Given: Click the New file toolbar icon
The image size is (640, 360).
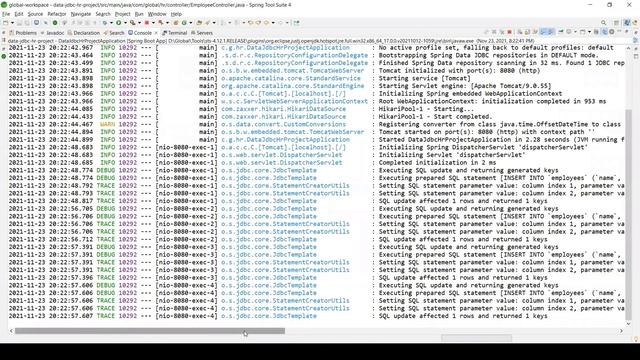Looking at the screenshot, I should click(x=6, y=23).
